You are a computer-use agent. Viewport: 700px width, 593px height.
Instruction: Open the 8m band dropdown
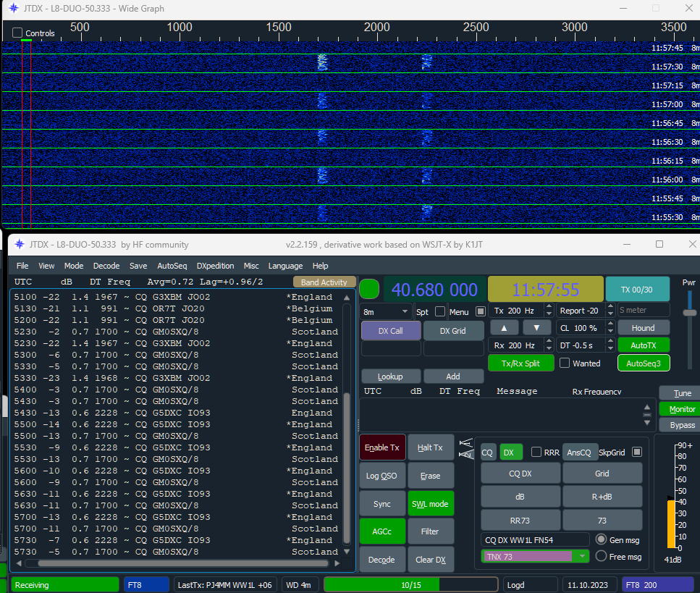click(x=386, y=311)
